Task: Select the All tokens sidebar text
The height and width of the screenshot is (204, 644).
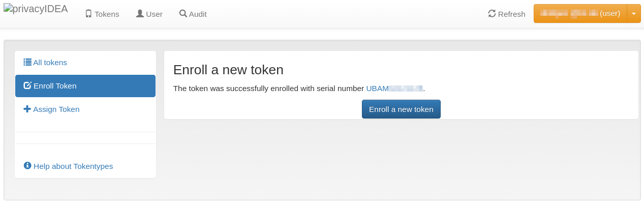Action: [x=50, y=63]
